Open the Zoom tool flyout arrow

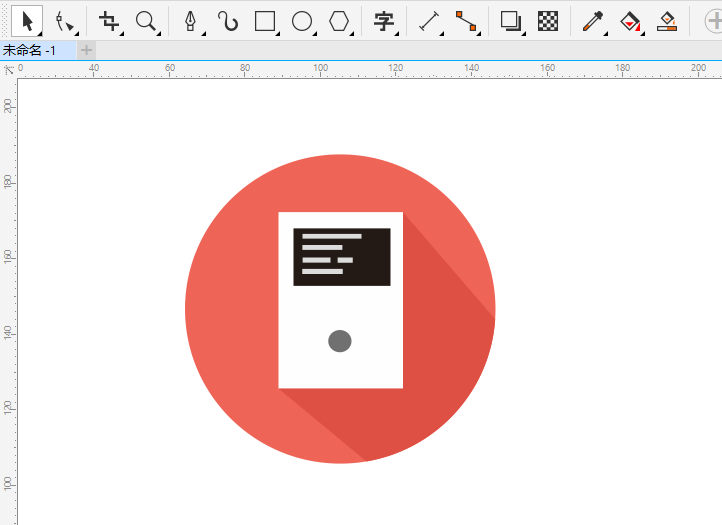[x=158, y=34]
